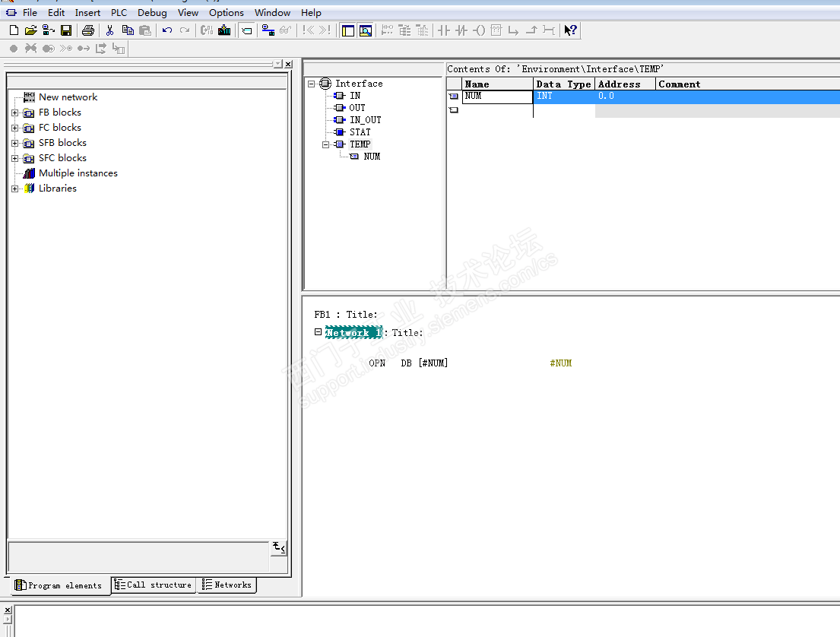
Task: Click the Undo arrow icon
Action: pyautogui.click(x=167, y=30)
